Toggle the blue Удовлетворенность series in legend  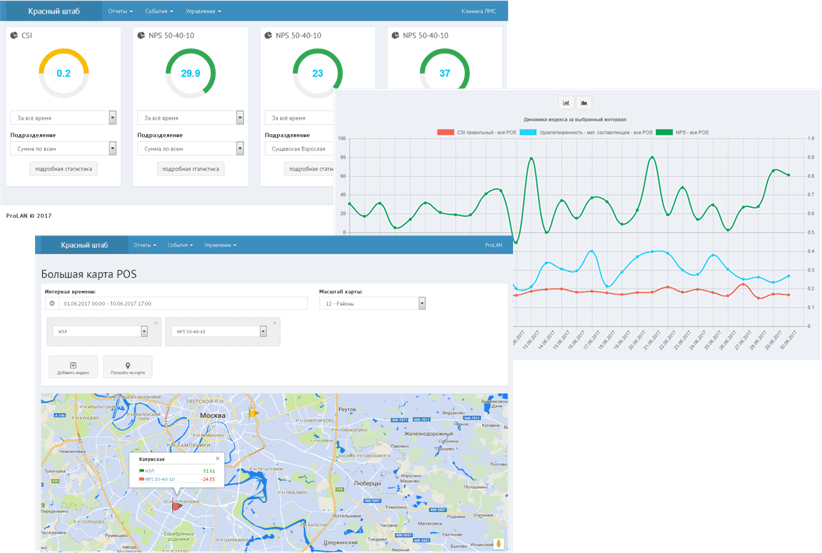pyautogui.click(x=528, y=132)
